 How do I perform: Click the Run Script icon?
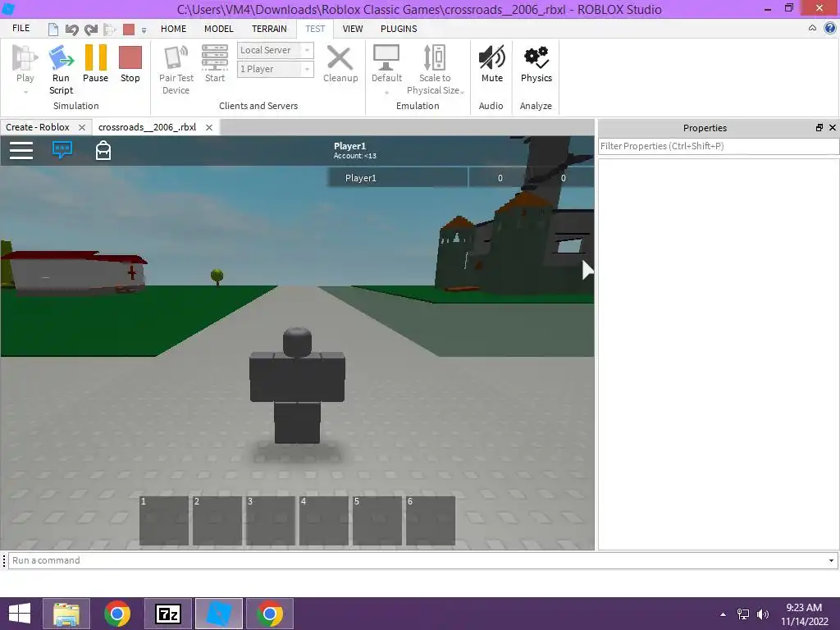pos(61,58)
